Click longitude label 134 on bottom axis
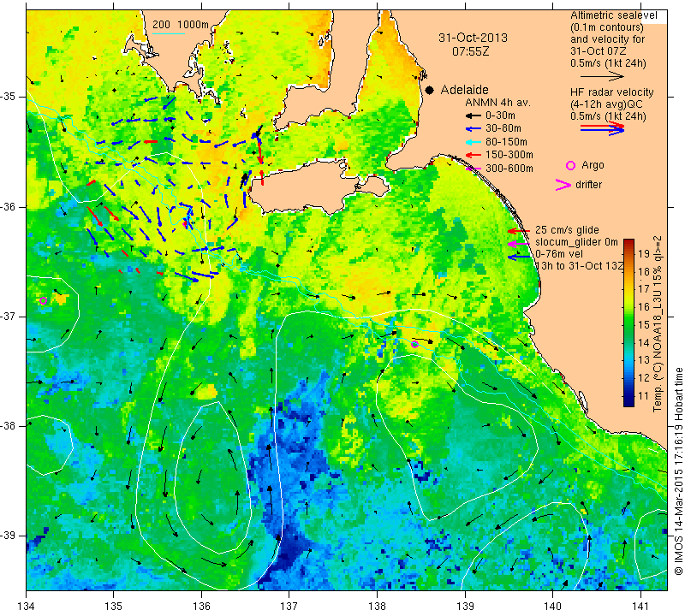 point(27,607)
